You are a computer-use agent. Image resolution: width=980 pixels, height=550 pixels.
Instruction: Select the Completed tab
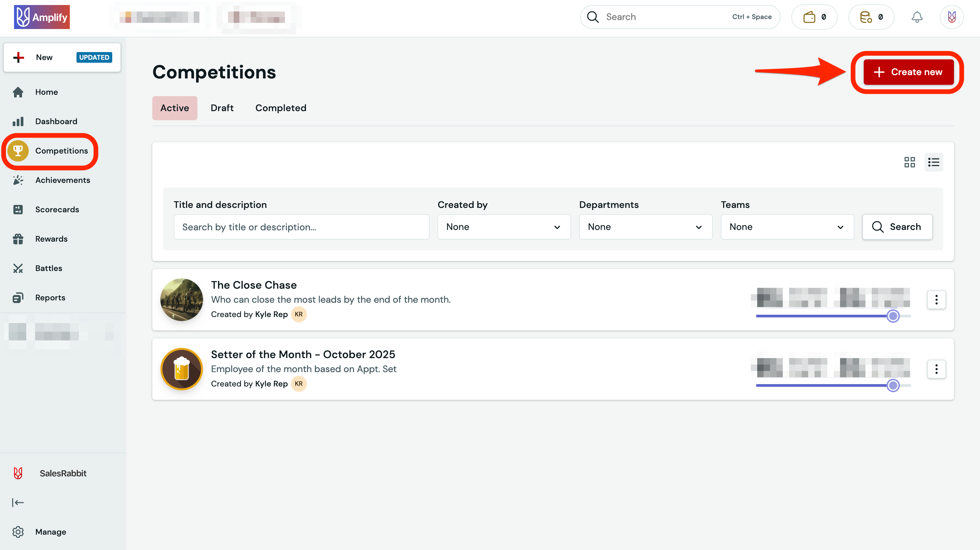[281, 108]
